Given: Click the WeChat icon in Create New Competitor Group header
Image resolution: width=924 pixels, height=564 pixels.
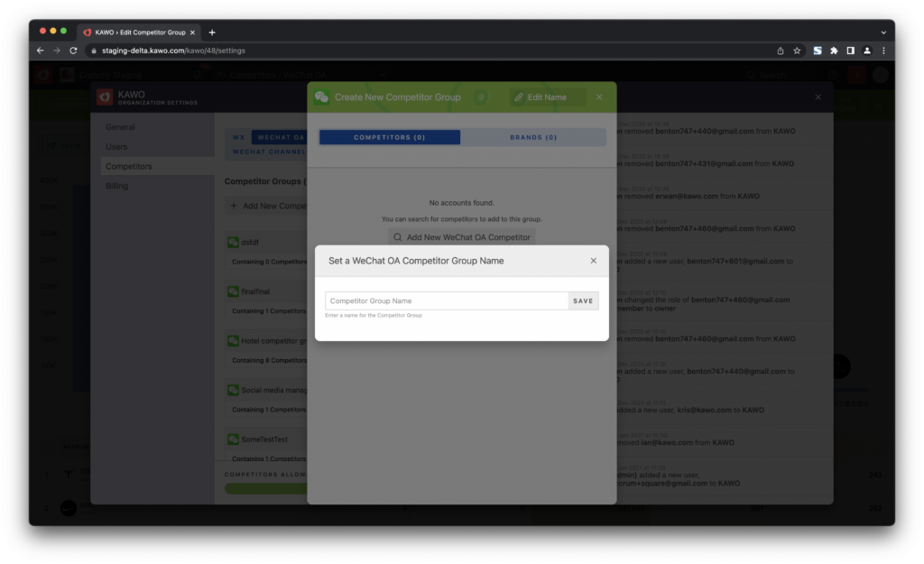Looking at the screenshot, I should 322,97.
